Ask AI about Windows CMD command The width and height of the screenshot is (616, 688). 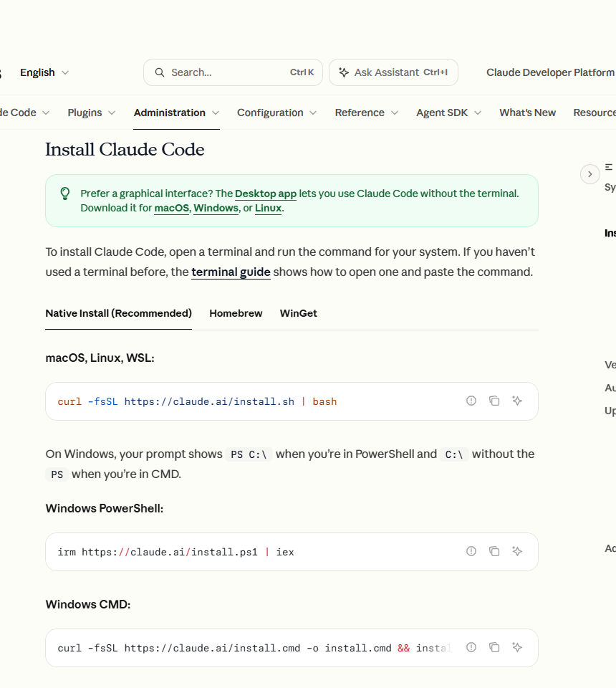(x=517, y=647)
